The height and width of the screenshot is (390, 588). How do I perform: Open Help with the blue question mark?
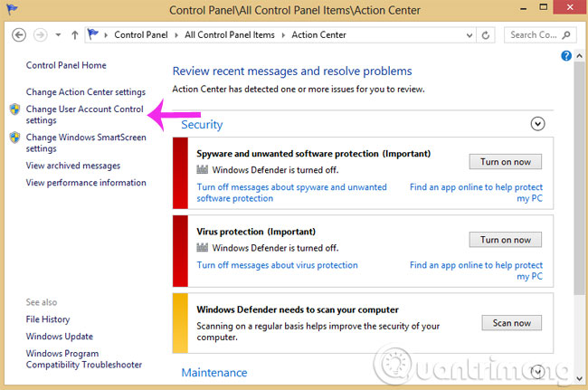pyautogui.click(x=566, y=56)
